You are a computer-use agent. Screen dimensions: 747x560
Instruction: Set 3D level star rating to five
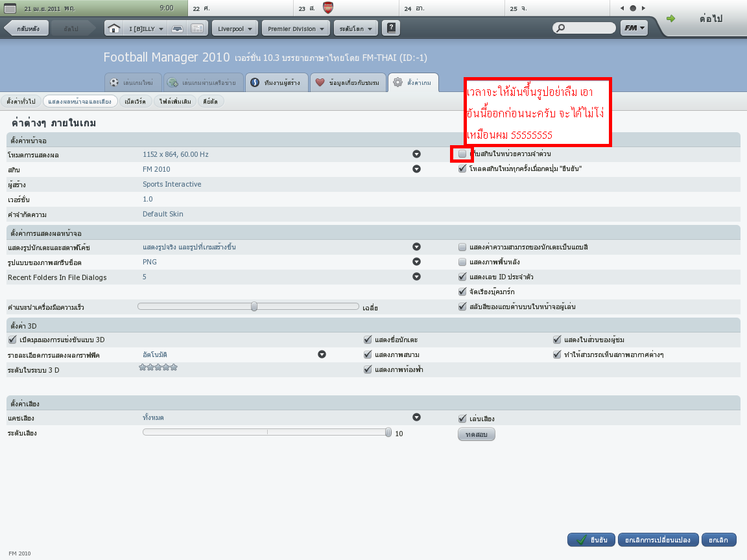[174, 367]
